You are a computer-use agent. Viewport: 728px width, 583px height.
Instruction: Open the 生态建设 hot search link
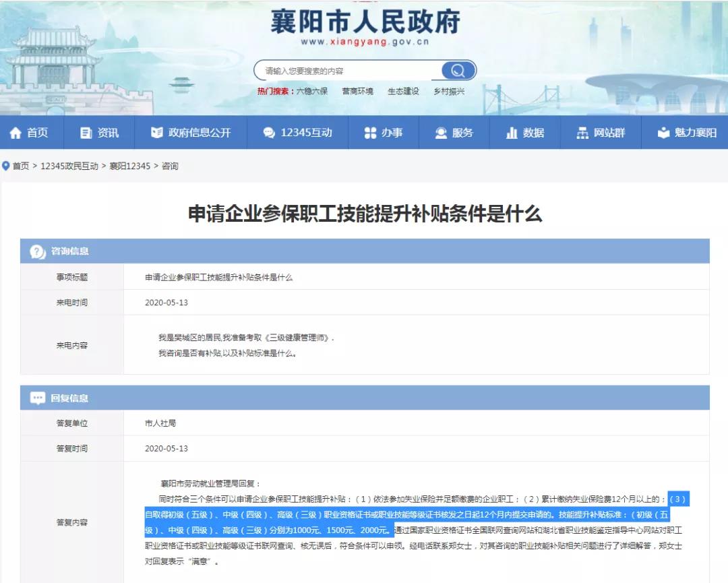click(403, 92)
